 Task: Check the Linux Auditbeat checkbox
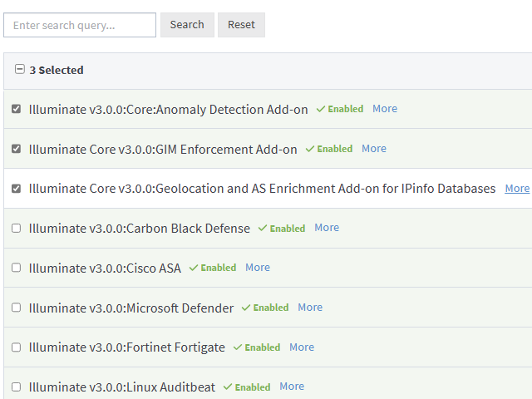(17, 387)
